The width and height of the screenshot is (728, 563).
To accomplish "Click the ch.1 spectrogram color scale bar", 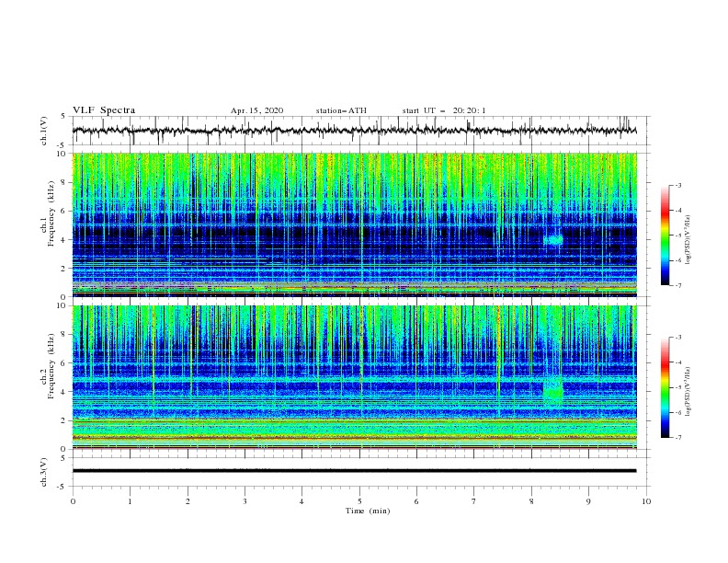I will coord(665,236).
